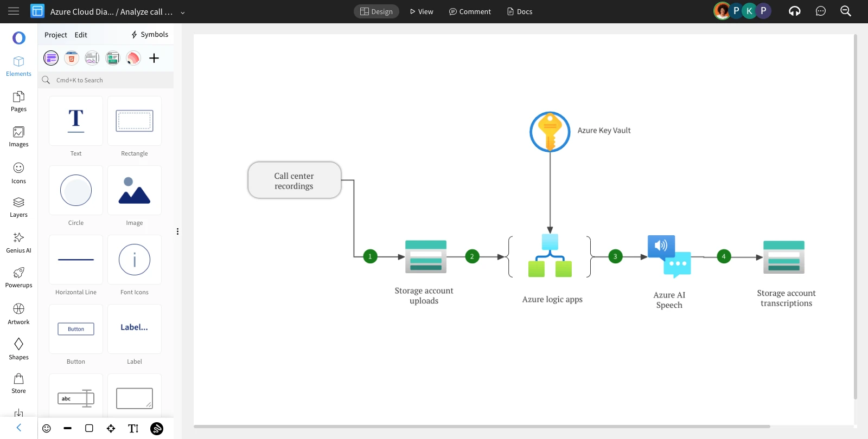
Task: Select the image wireframe library icon
Action: click(92, 58)
